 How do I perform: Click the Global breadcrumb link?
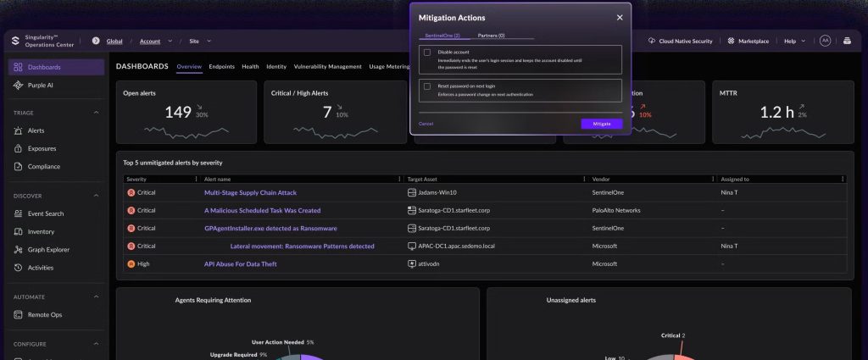(114, 41)
